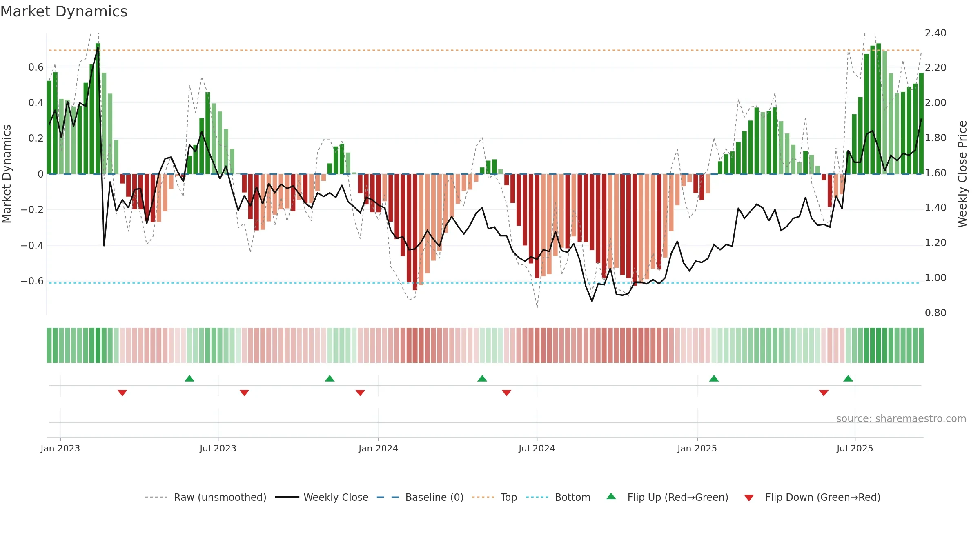
Task: Click the Market Dynamics y-axis title
Action: click(x=7, y=174)
